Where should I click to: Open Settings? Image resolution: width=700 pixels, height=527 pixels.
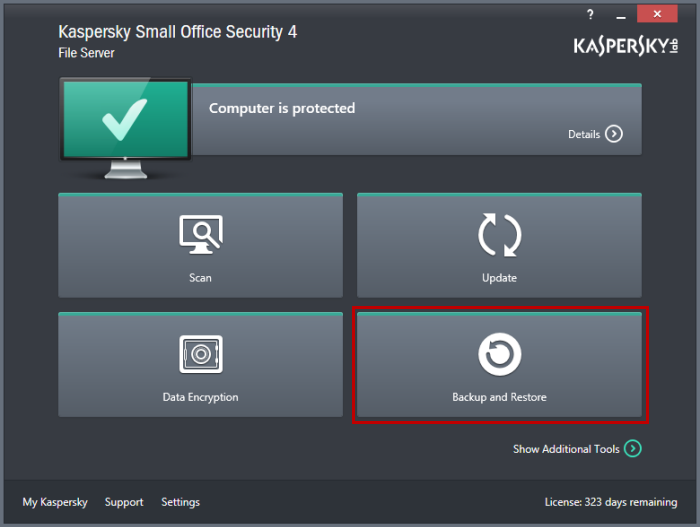point(180,502)
